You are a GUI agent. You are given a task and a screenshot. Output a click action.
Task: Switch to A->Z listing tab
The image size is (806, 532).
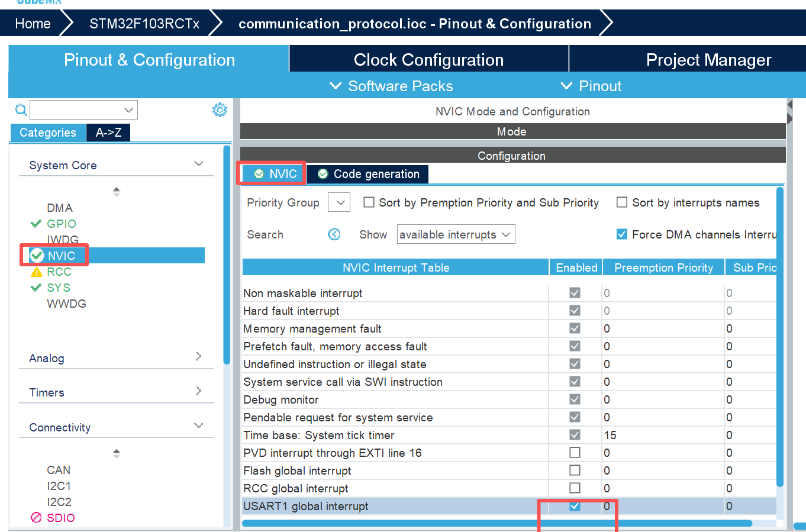pyautogui.click(x=108, y=133)
